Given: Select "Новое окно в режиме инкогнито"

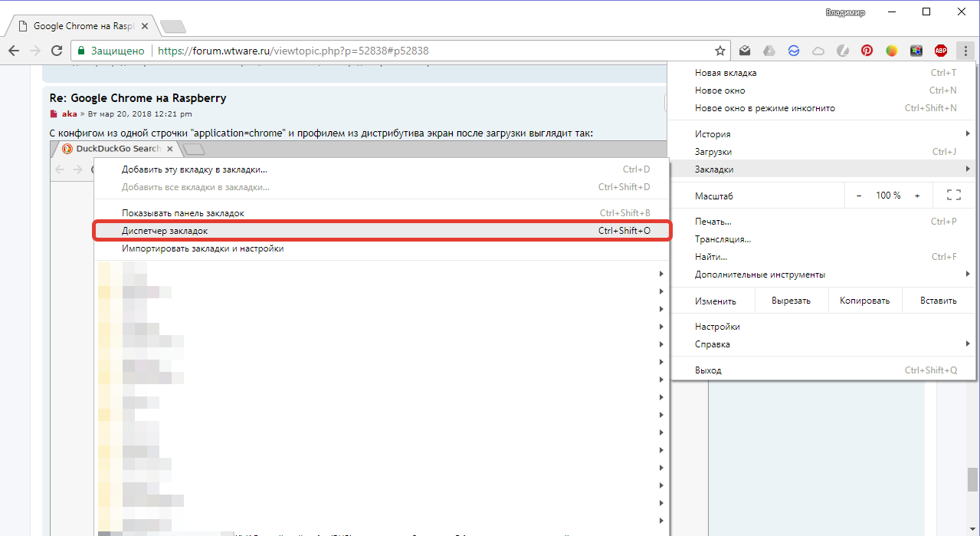Looking at the screenshot, I should click(x=765, y=108).
